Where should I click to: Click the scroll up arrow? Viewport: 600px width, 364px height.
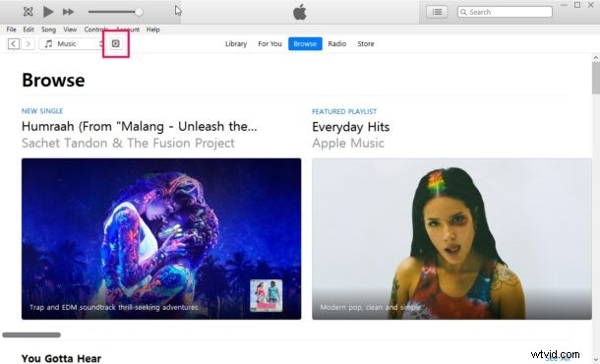point(596,57)
